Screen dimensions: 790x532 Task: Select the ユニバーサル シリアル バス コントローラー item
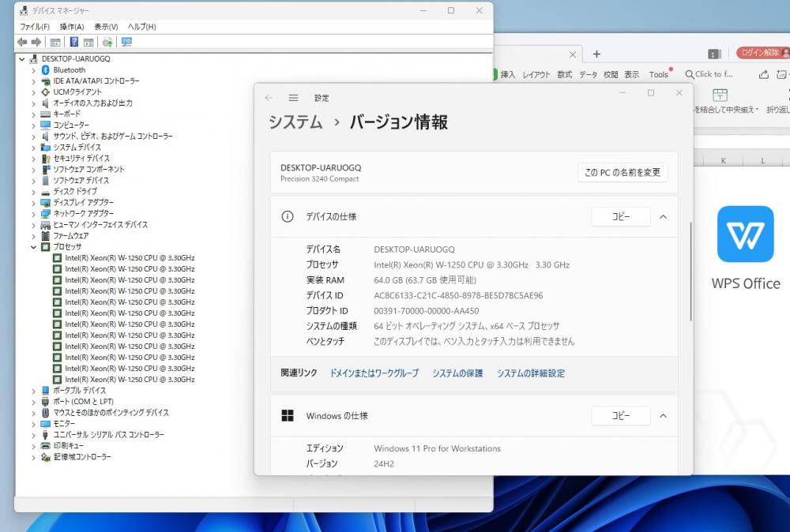click(x=108, y=434)
